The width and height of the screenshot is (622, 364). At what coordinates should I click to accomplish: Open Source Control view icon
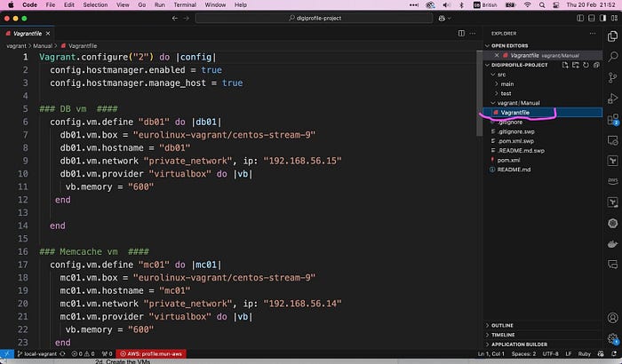coord(612,77)
